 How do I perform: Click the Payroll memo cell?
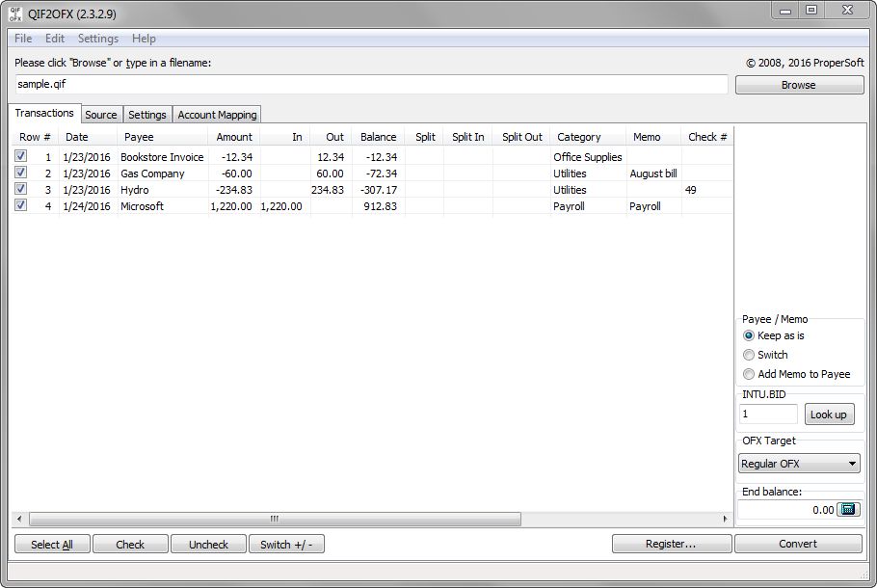coord(653,206)
